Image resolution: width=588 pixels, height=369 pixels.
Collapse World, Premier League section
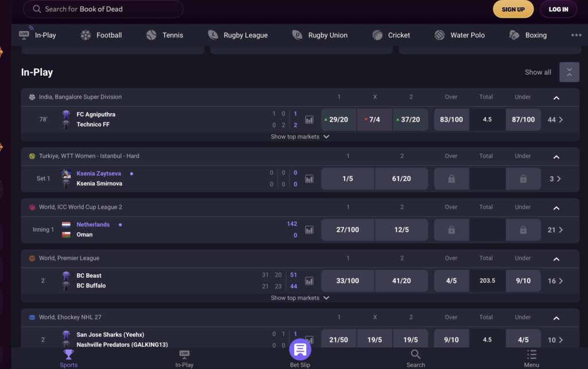point(556,259)
